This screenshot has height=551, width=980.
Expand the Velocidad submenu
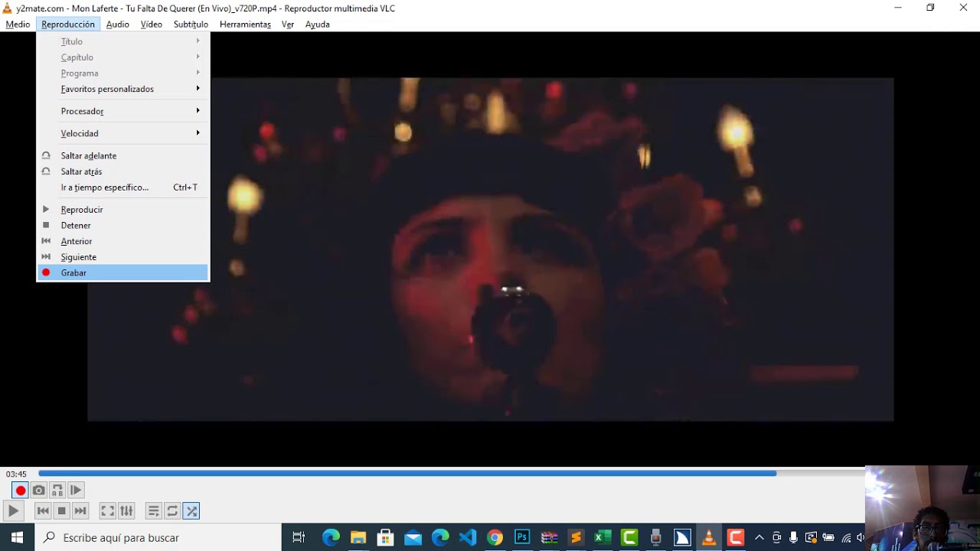(x=122, y=133)
